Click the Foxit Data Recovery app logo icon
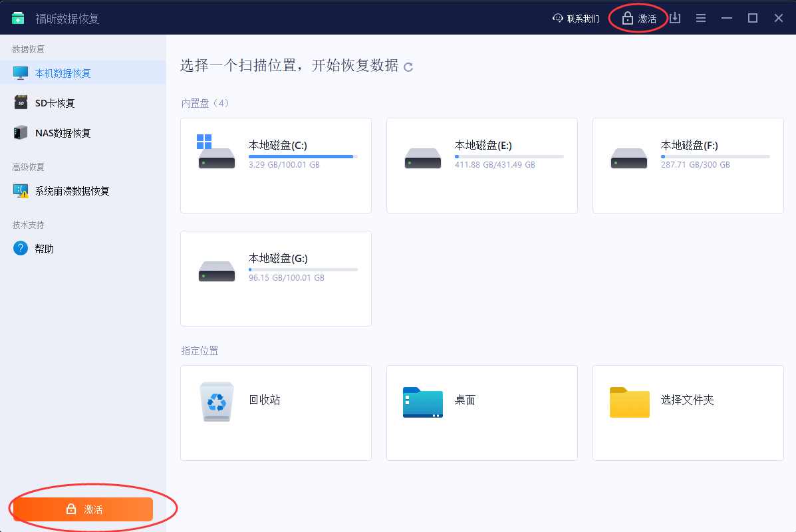 tap(18, 18)
